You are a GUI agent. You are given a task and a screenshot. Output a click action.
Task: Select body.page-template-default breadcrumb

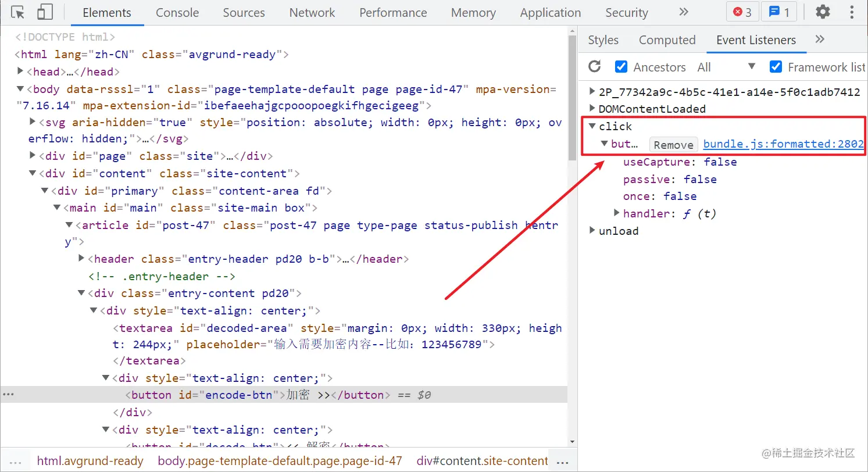tap(280, 462)
